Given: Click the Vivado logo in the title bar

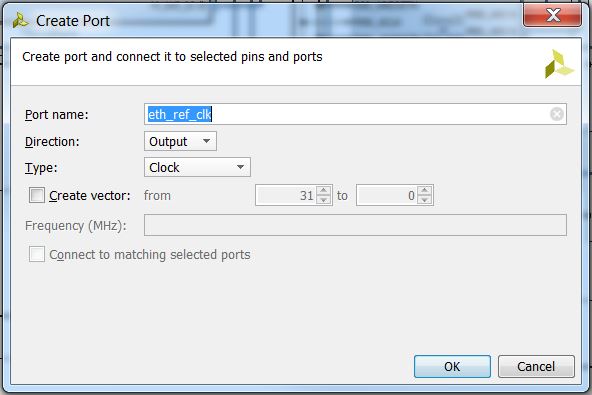Looking at the screenshot, I should coord(20,20).
